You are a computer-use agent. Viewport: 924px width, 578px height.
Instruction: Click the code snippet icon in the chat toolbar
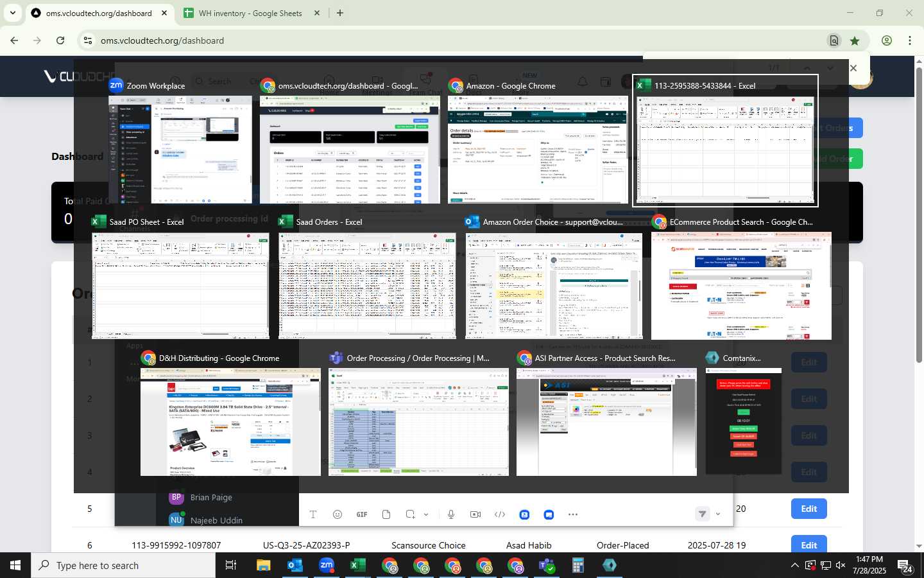pos(500,514)
